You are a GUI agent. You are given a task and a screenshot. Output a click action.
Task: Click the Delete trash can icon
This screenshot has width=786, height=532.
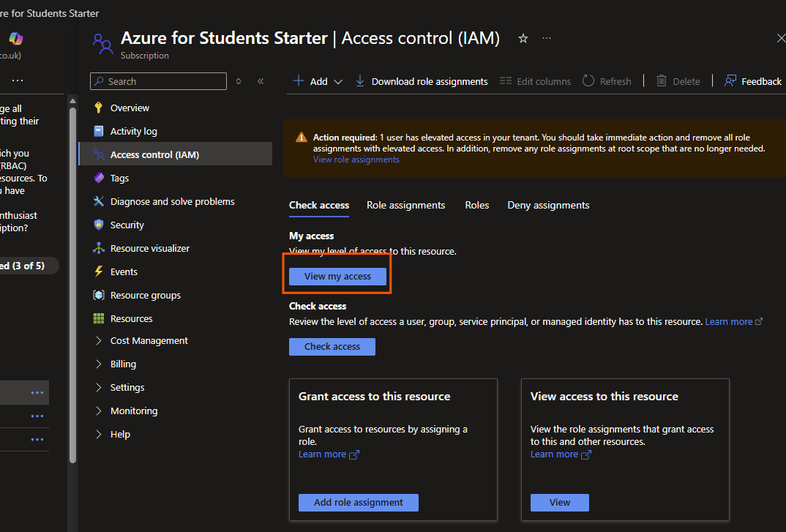pyautogui.click(x=662, y=80)
